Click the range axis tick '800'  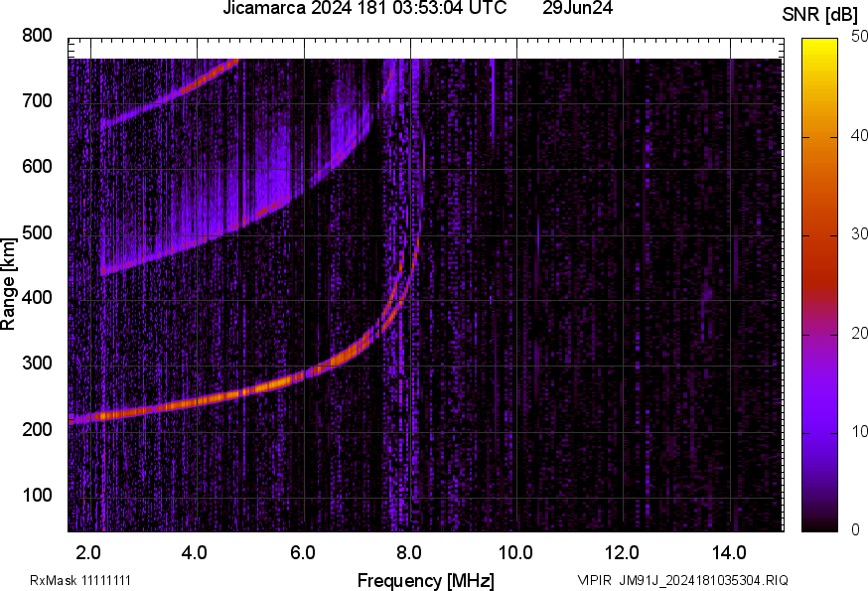37,36
